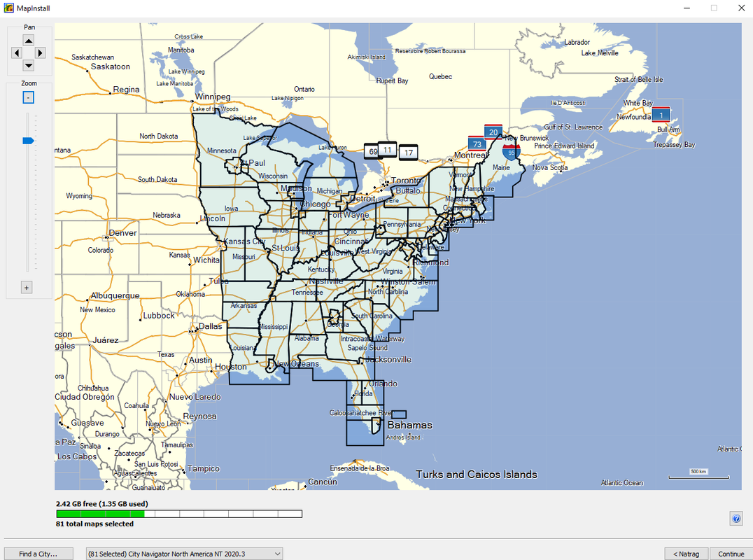Click the Houston city label
The width and height of the screenshot is (753, 560).
230,367
